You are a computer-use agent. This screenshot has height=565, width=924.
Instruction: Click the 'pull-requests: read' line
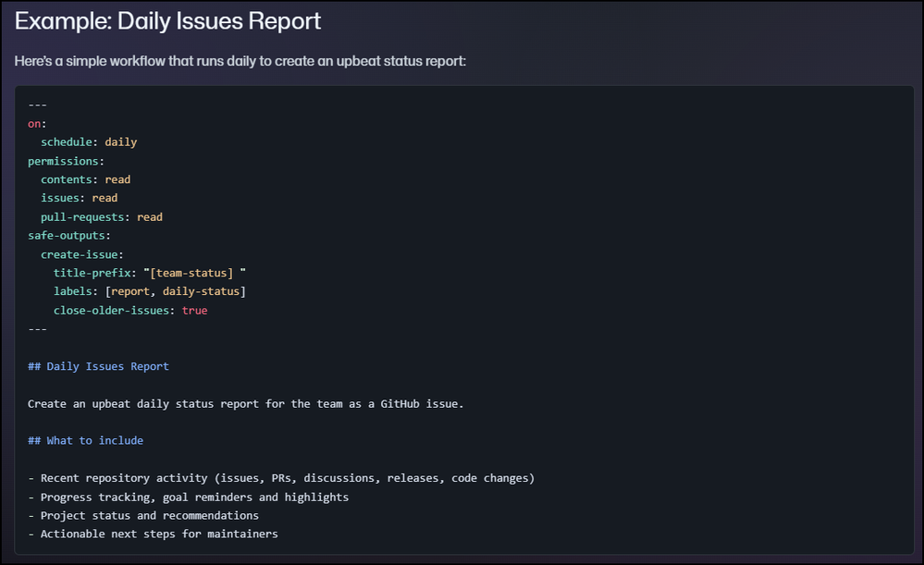pos(101,217)
